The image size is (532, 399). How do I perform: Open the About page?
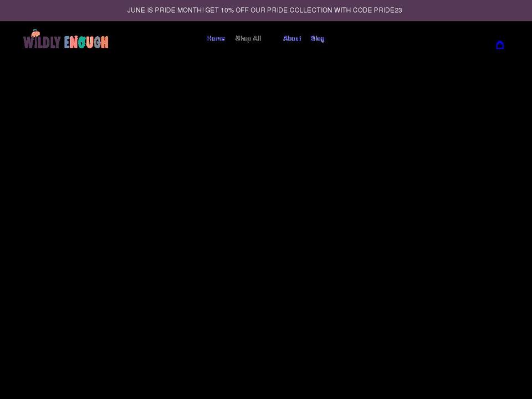[292, 39]
